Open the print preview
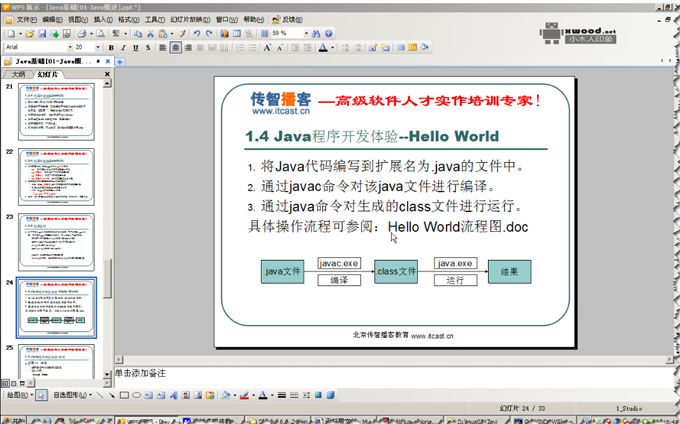 click(x=101, y=34)
